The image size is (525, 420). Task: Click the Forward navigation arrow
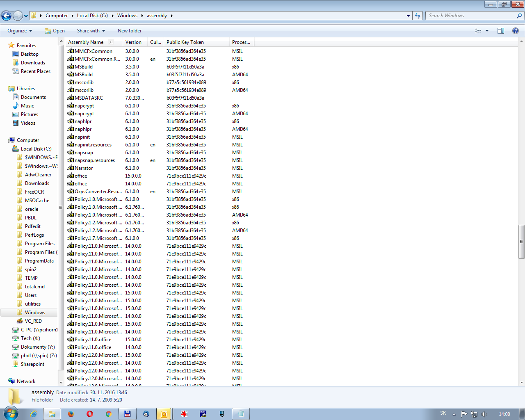pyautogui.click(x=18, y=16)
